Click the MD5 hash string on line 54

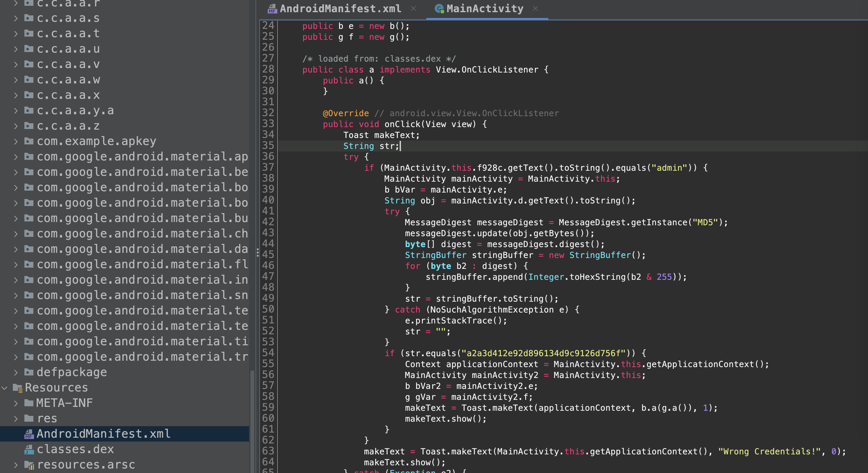pos(543,353)
